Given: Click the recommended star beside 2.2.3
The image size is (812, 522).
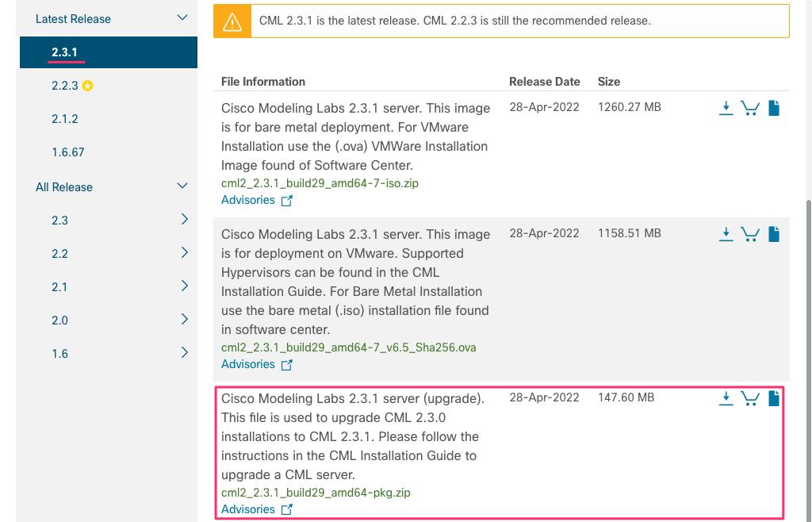Looking at the screenshot, I should [88, 86].
